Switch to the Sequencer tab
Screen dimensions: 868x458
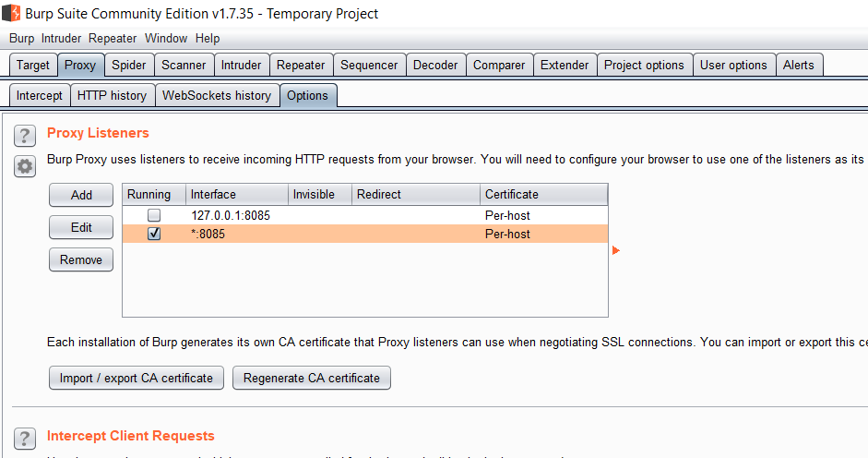click(369, 65)
